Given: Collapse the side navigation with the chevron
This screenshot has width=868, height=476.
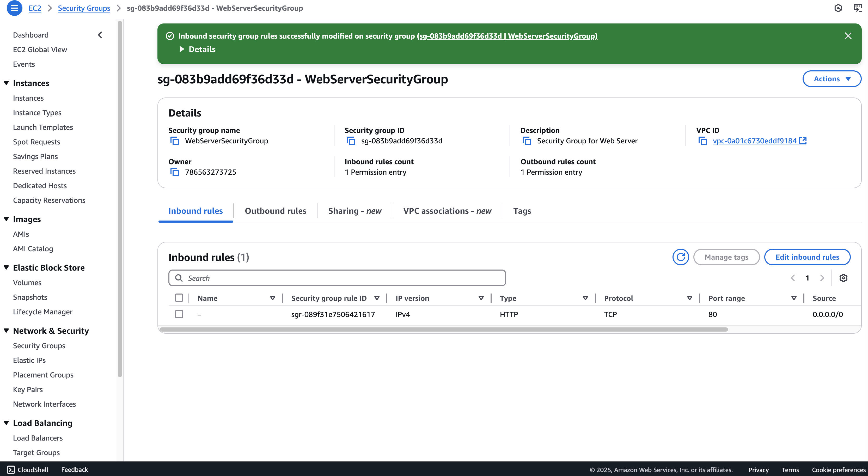Looking at the screenshot, I should [x=100, y=35].
